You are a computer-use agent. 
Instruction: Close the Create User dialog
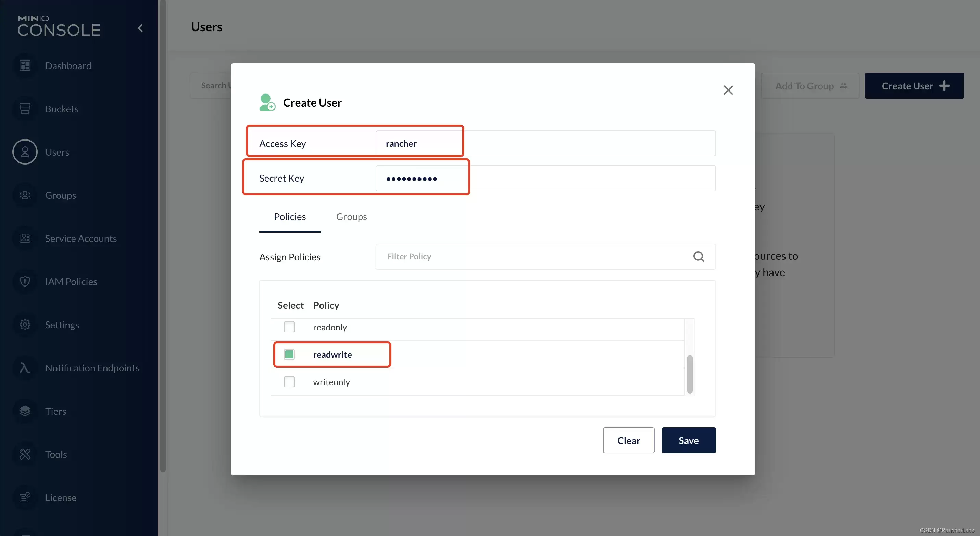coord(728,90)
